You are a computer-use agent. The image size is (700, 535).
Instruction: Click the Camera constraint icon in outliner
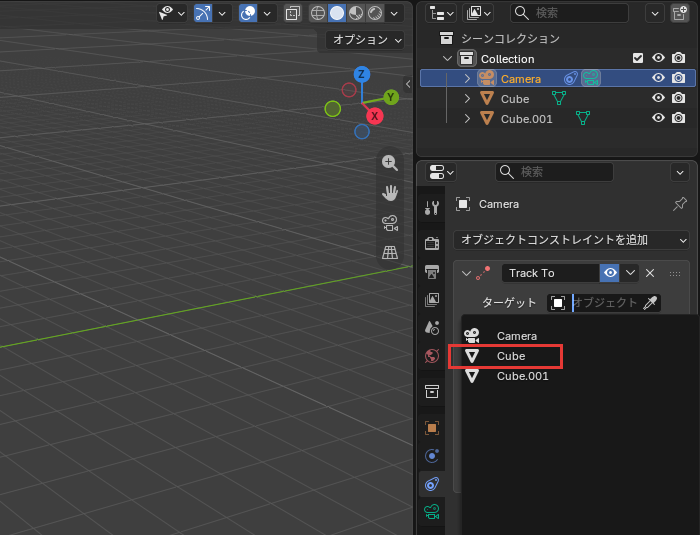(571, 79)
